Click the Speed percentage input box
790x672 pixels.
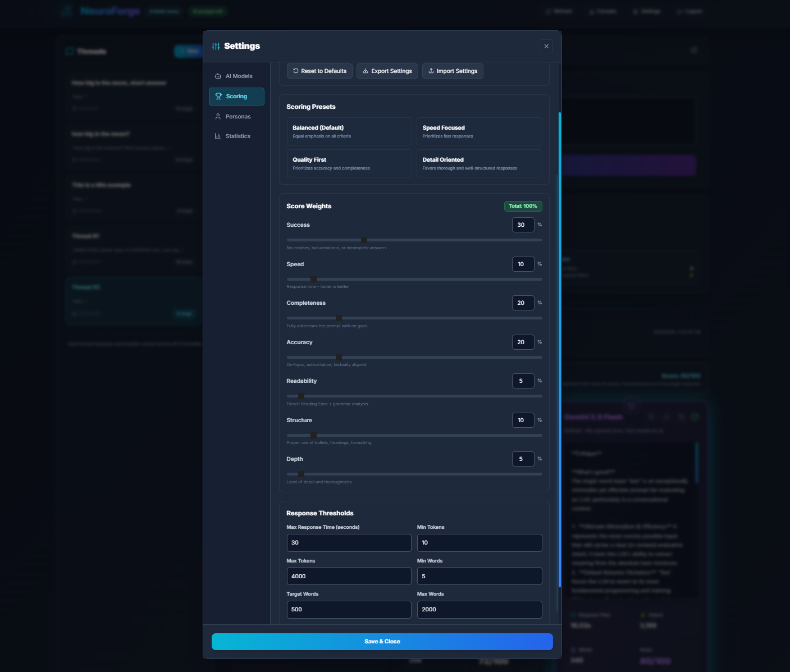point(522,264)
